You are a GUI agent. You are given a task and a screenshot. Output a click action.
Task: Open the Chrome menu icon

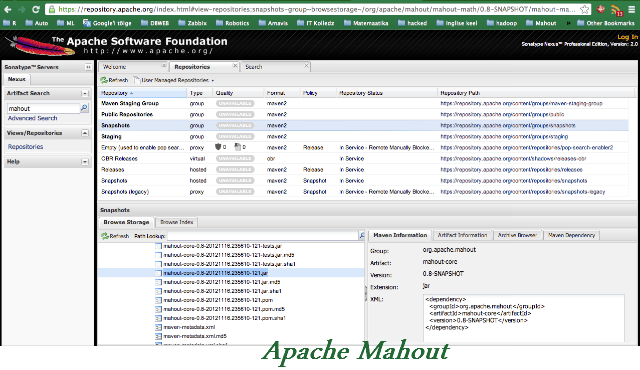(631, 9)
